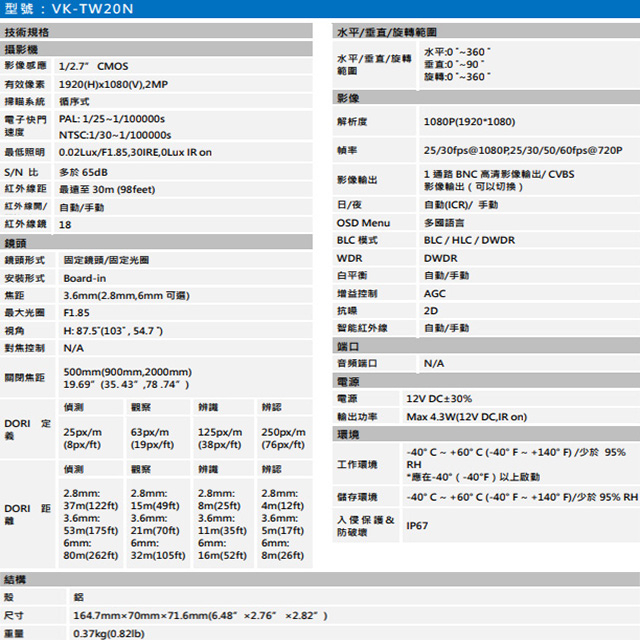The width and height of the screenshot is (640, 640).
Task: Click the '0.37kg(0.82lb)' weight value
Action: pyautogui.click(x=109, y=634)
